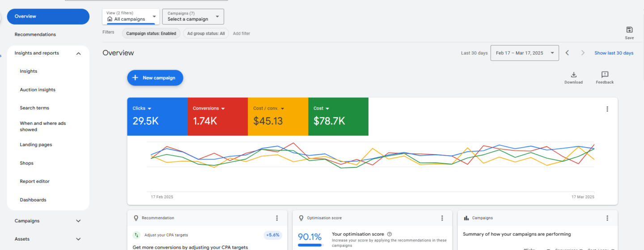Open the View All campaigns dropdown
644x250 pixels.
tap(131, 17)
